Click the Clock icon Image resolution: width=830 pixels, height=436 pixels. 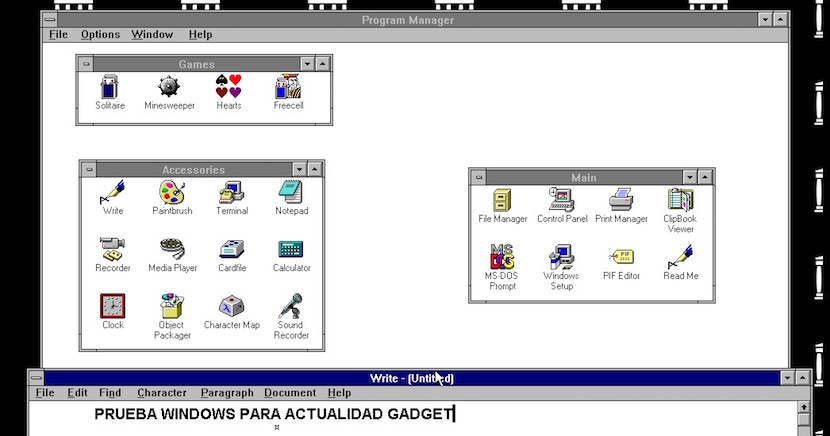[113, 306]
